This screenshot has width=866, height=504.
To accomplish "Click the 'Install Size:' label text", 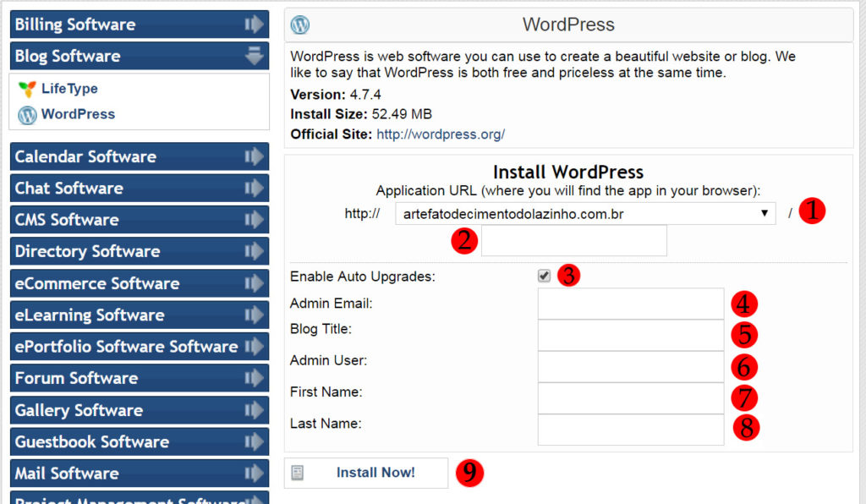I will [x=329, y=114].
